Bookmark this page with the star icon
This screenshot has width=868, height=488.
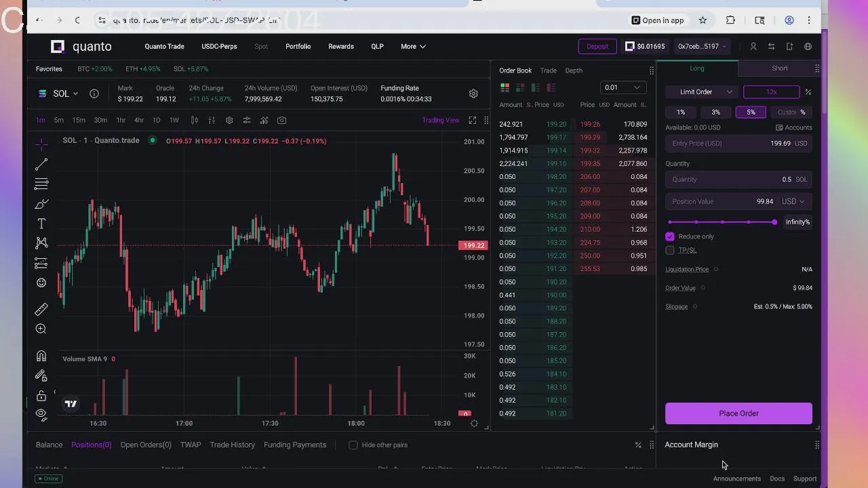703,20
